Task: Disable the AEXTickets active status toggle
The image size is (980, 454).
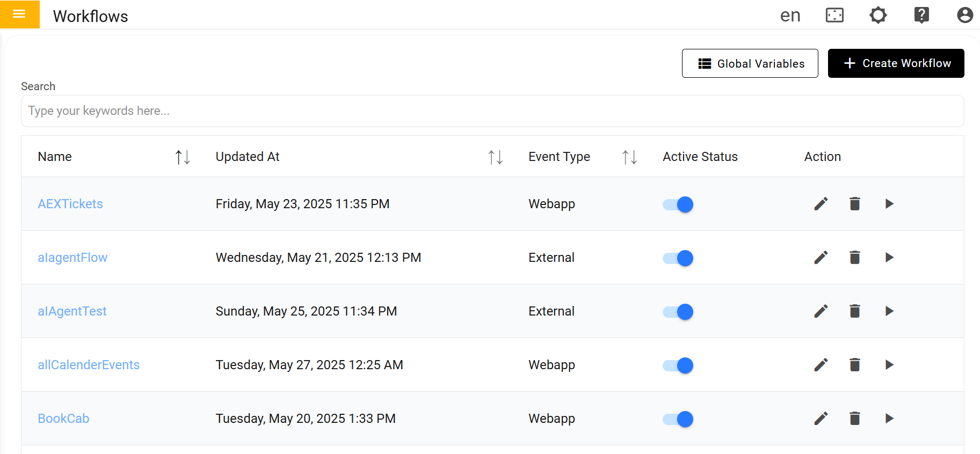Action: tap(678, 204)
